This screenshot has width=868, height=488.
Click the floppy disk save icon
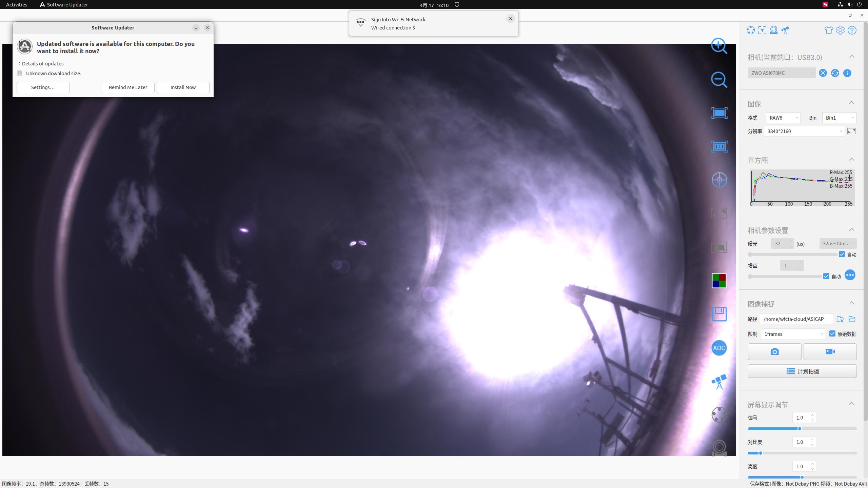point(719,314)
